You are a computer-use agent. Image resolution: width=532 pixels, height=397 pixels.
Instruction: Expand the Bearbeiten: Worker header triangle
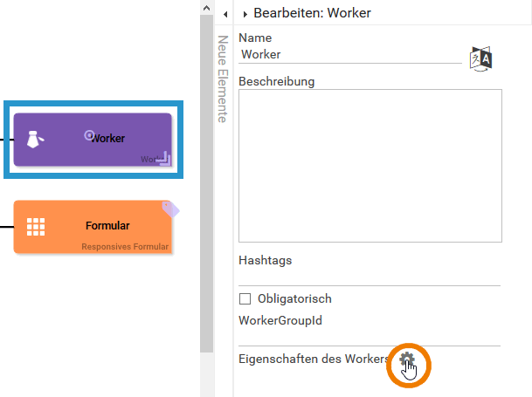[245, 14]
